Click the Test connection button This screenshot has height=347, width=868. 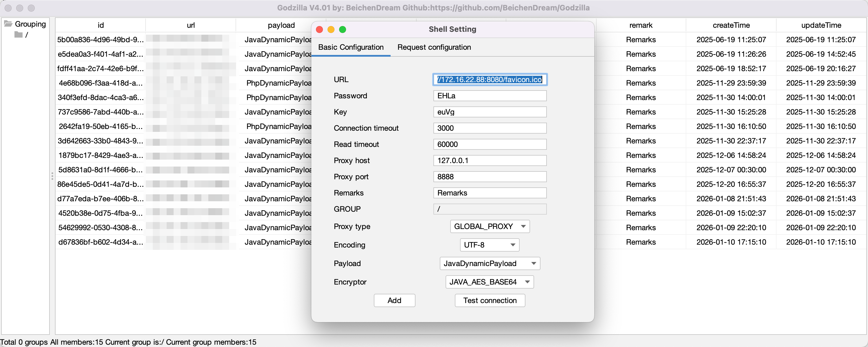[x=490, y=300]
